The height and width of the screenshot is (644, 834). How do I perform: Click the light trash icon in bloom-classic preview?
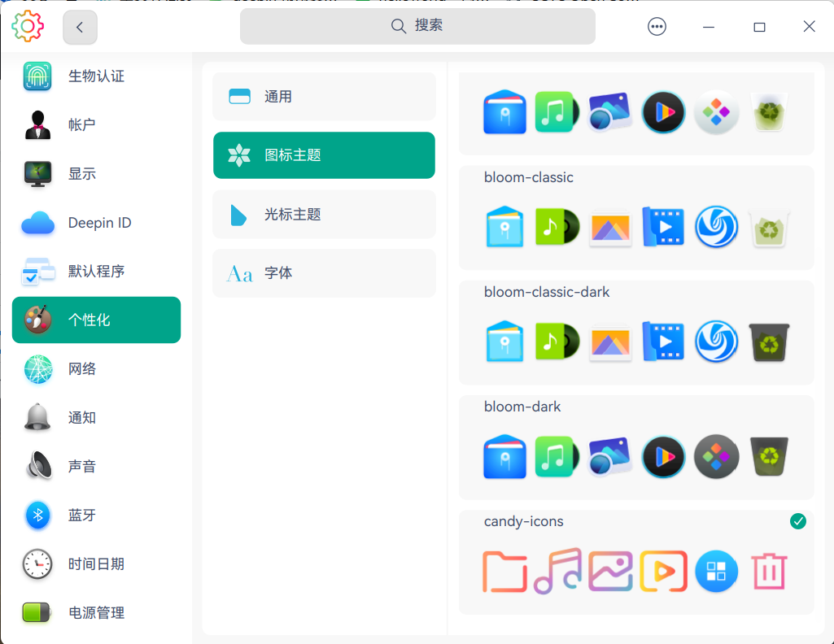coord(769,228)
